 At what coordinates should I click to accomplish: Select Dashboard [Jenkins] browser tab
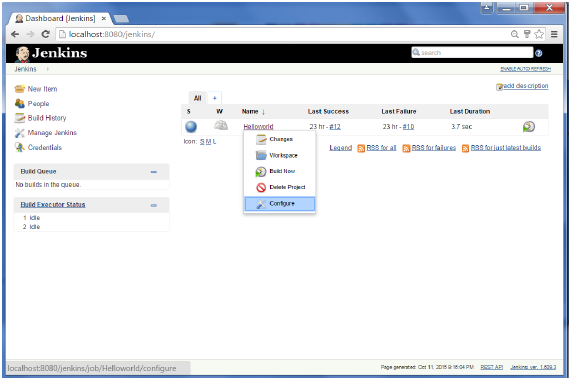click(60, 18)
